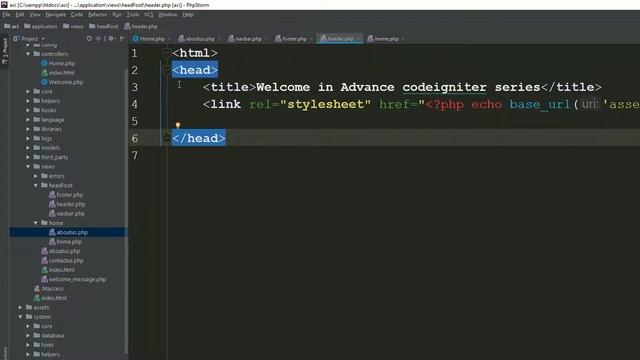Image resolution: width=640 pixels, height=360 pixels.
Task: Open the Code menu
Action: coord(77,15)
